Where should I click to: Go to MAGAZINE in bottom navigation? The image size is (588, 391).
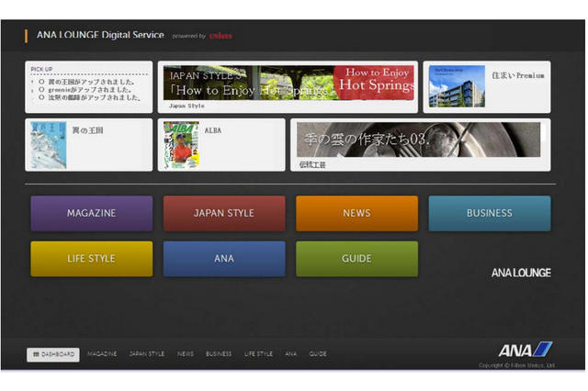tap(102, 354)
